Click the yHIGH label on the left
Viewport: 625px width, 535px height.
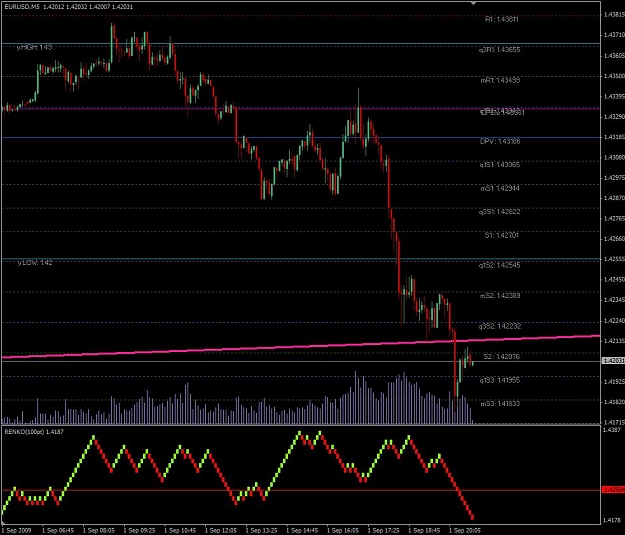[34, 47]
